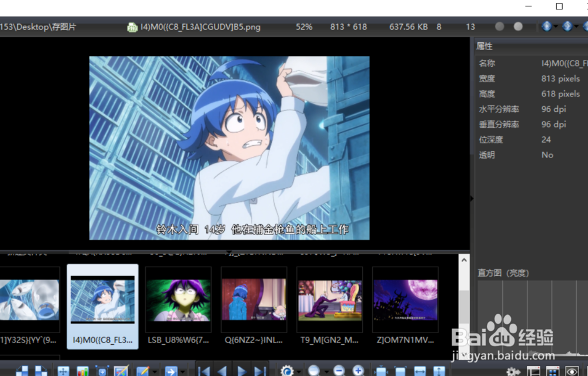Click the darker grey circle indicator
The height and width of the screenshot is (376, 588).
click(499, 26)
